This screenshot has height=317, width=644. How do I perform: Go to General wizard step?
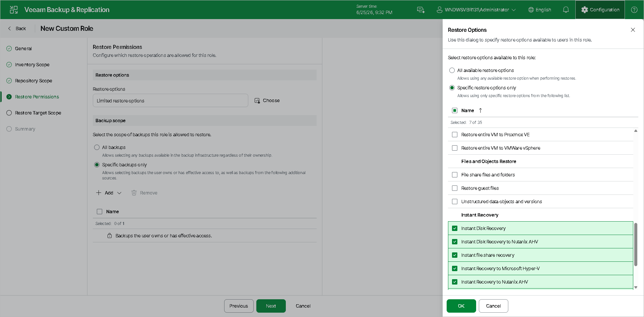pos(23,49)
